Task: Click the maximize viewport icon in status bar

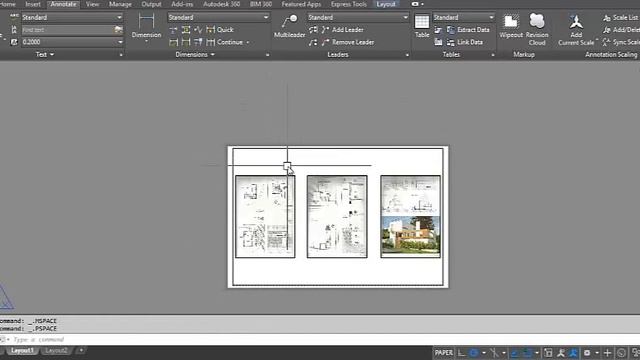Action: click(548, 353)
